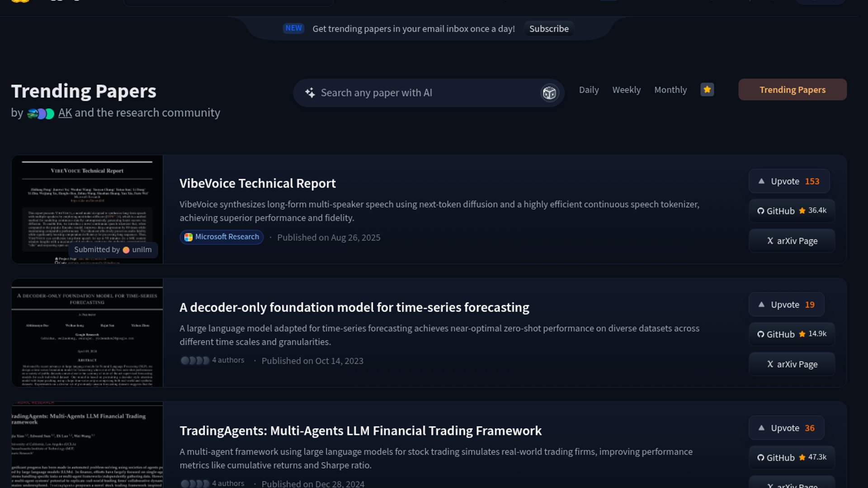Open the VibeVoice GitHub repository link
Image resolution: width=868 pixels, height=488 pixels.
coord(792,211)
